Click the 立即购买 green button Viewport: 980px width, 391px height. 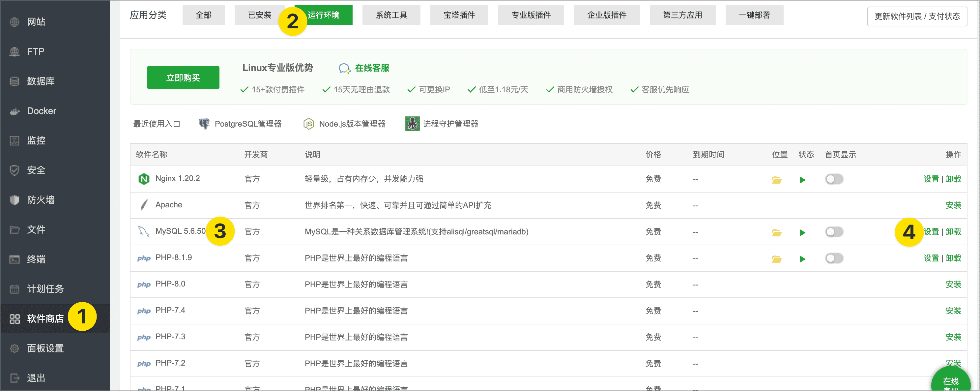(x=183, y=78)
